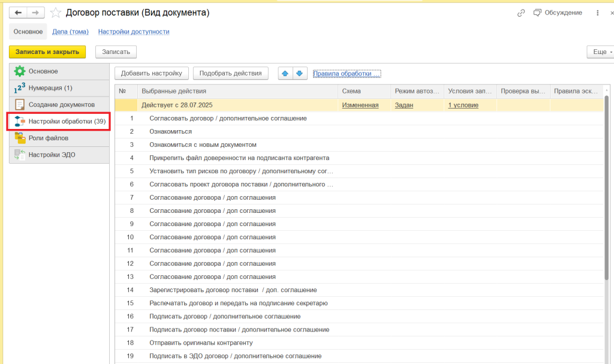
Task: Open Роли файлов sidebar section
Action: (x=49, y=138)
